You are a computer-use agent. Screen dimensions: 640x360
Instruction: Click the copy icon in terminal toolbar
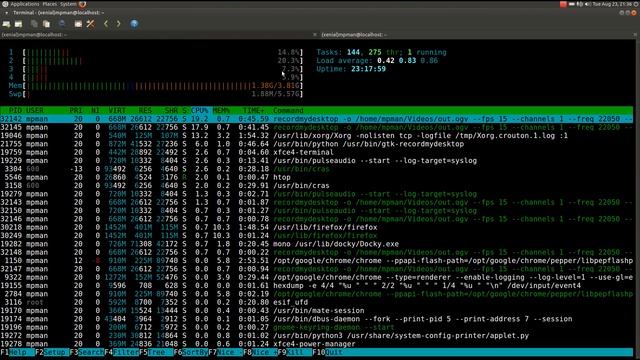pos(34,24)
